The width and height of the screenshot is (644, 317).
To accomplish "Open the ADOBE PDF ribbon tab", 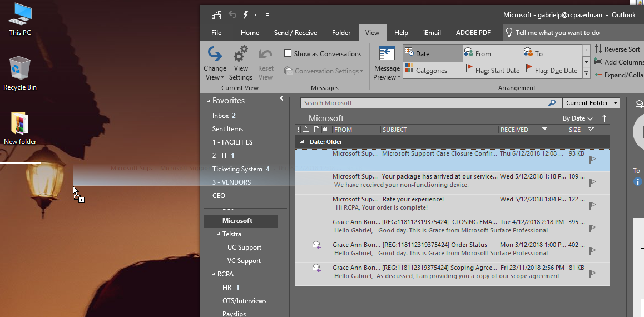I will pos(473,33).
